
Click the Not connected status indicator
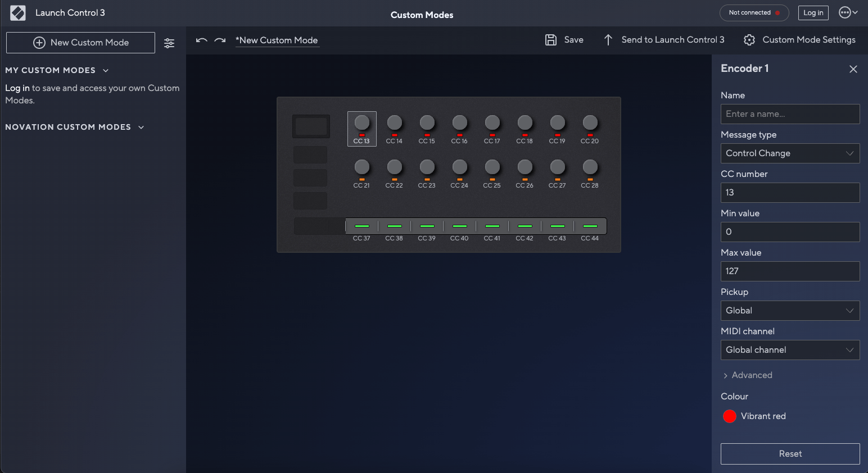click(x=754, y=13)
